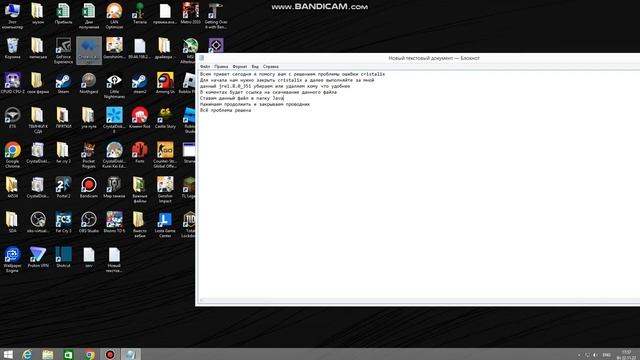Select the Google Chrome desktop shortcut
Screen dimensions: 640x360
pos(12,155)
